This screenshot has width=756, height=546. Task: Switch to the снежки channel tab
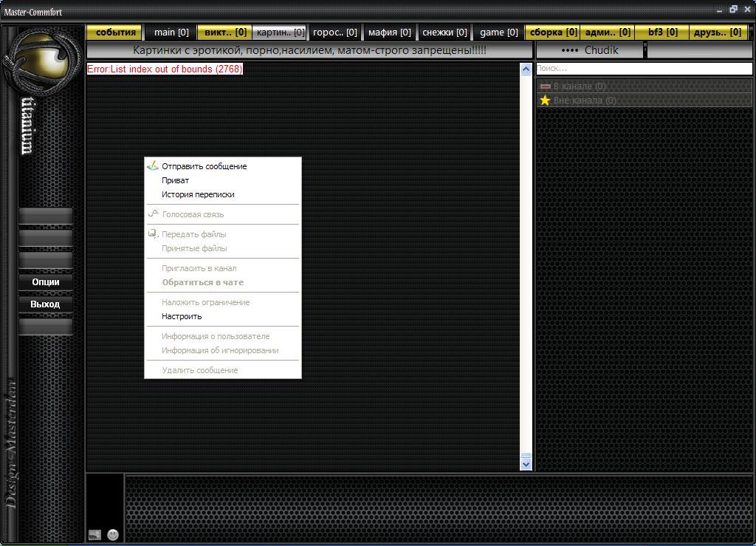[x=444, y=33]
